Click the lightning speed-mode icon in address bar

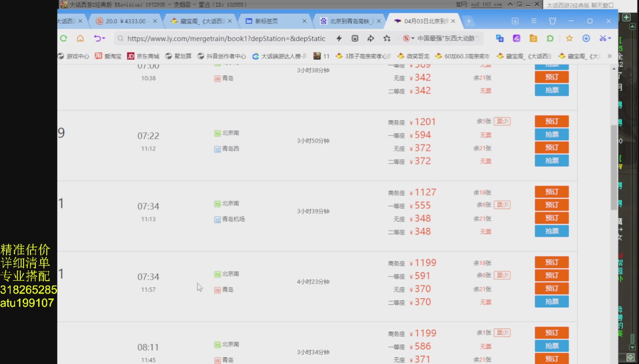click(x=339, y=38)
